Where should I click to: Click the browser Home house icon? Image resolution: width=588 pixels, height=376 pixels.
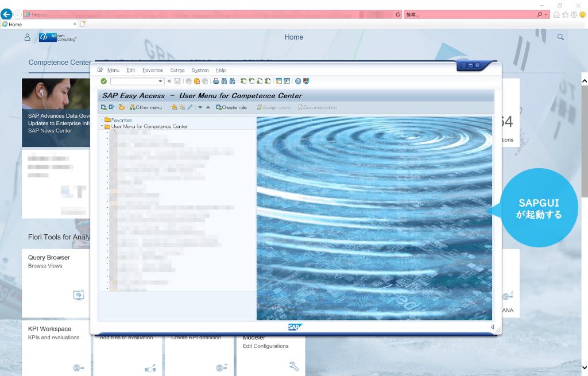coord(556,14)
